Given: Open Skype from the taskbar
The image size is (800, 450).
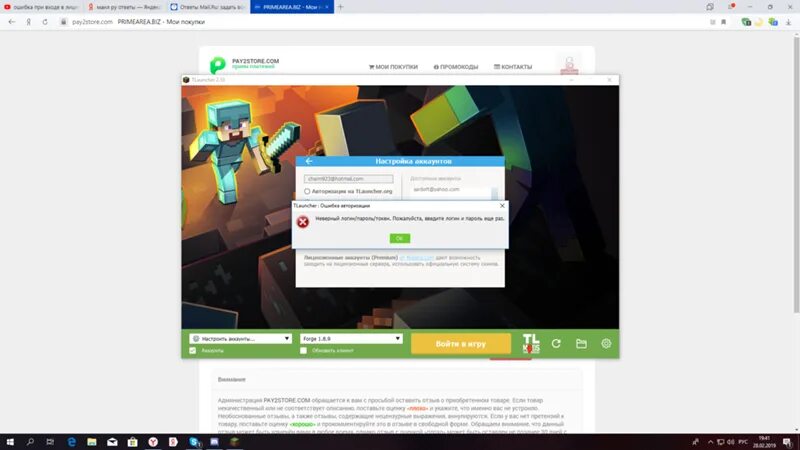Looking at the screenshot, I should point(194,442).
